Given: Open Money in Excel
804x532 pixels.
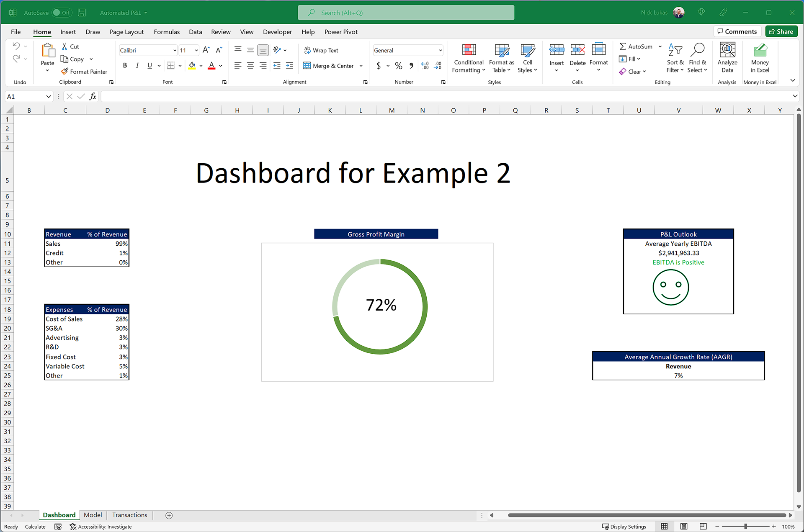Looking at the screenshot, I should [x=760, y=58].
